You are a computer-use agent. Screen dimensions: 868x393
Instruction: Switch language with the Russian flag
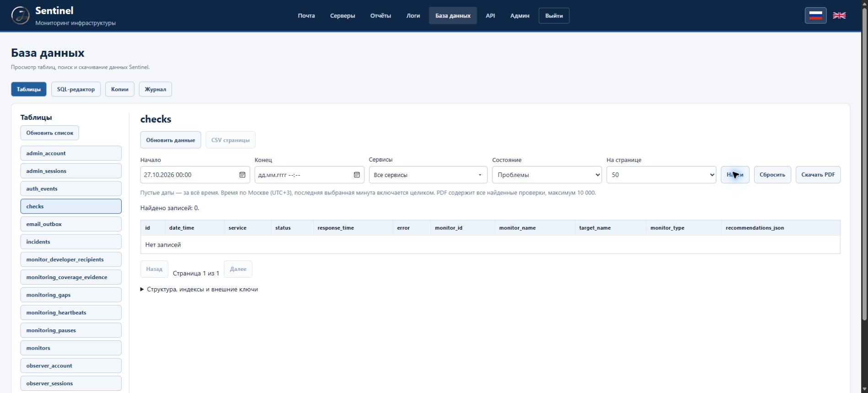(815, 16)
